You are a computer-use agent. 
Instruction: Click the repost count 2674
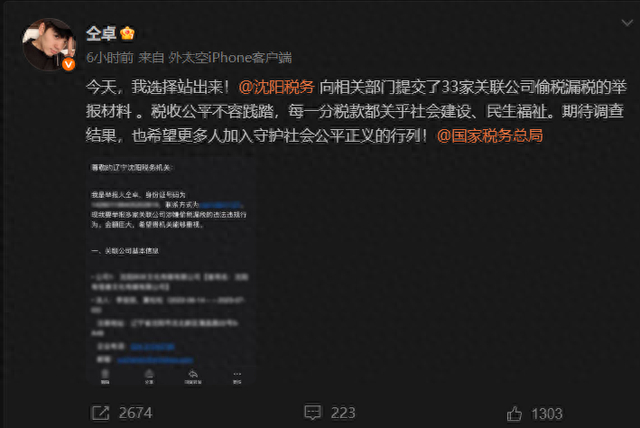click(x=136, y=413)
